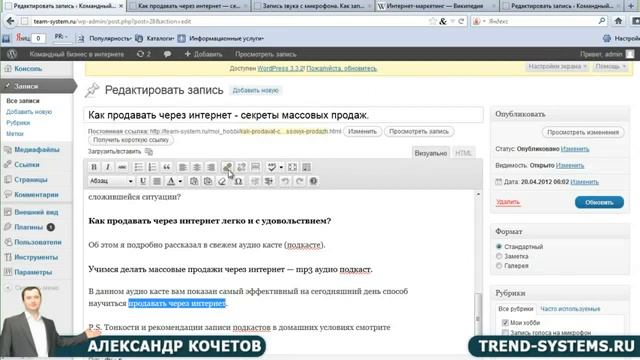The width and height of the screenshot is (640, 360).
Task: Apply text color with A icon
Action: 171,181
